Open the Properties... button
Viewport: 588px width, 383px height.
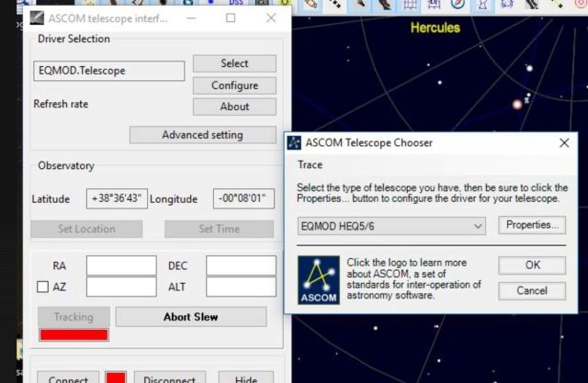point(532,225)
